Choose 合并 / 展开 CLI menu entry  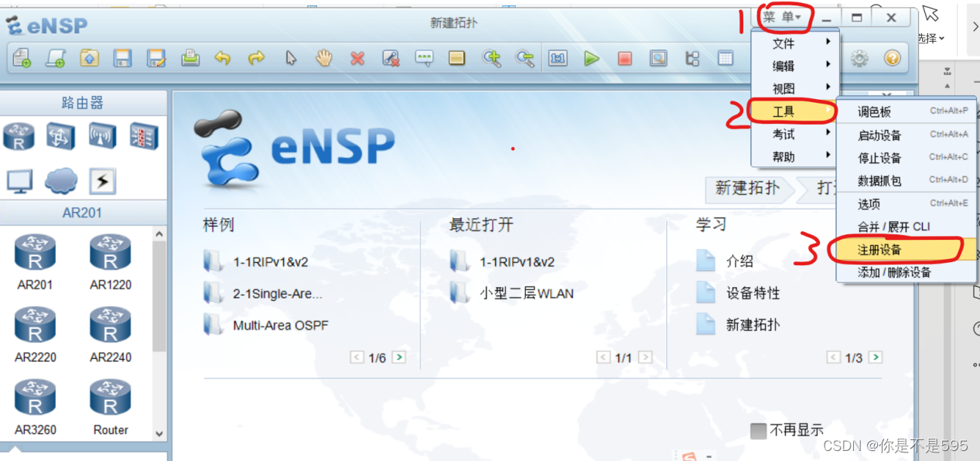tap(906, 227)
